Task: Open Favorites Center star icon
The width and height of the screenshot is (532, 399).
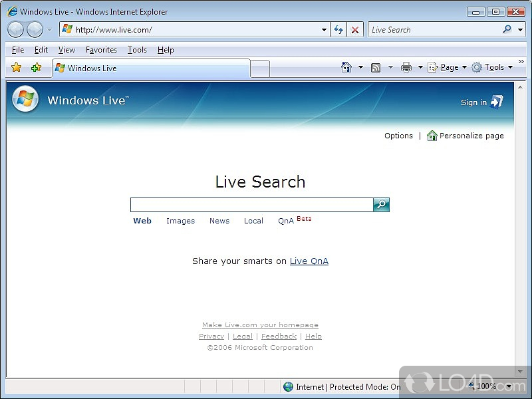Action: 16,67
